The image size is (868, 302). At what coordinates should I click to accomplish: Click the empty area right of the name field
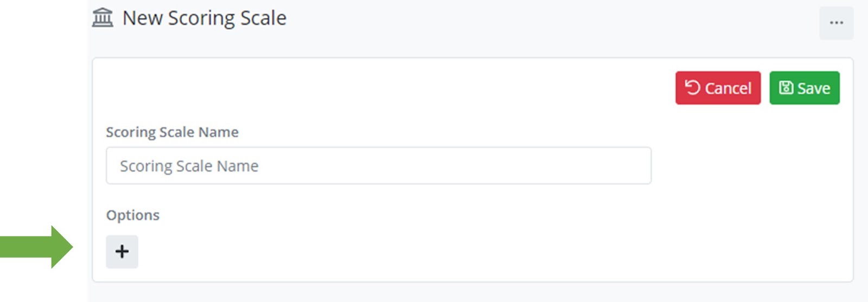click(749, 166)
